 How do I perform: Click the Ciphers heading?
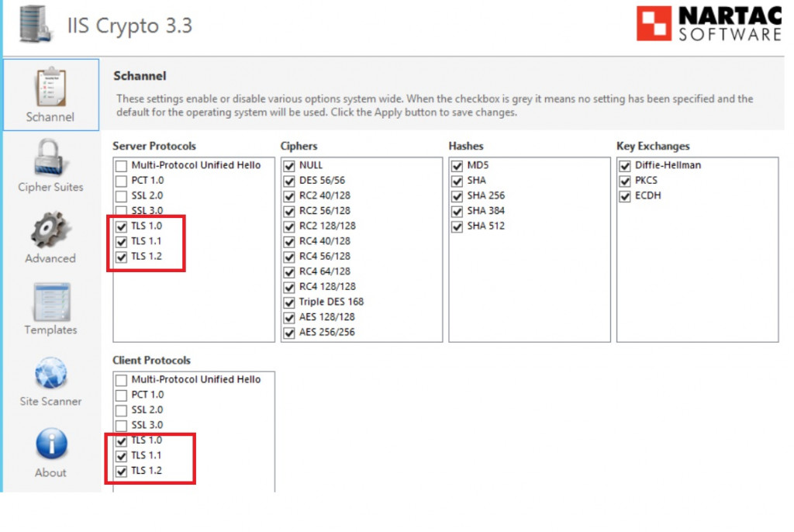click(x=299, y=146)
